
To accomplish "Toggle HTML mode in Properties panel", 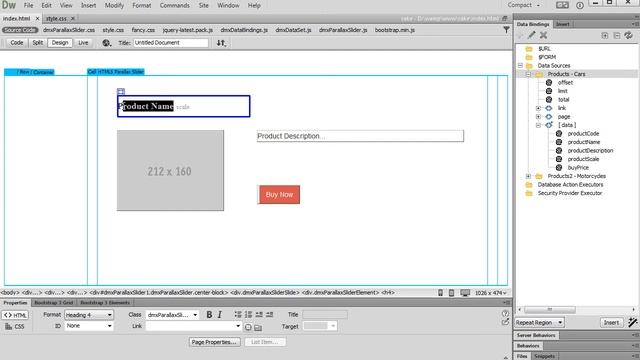I will pyautogui.click(x=15, y=315).
